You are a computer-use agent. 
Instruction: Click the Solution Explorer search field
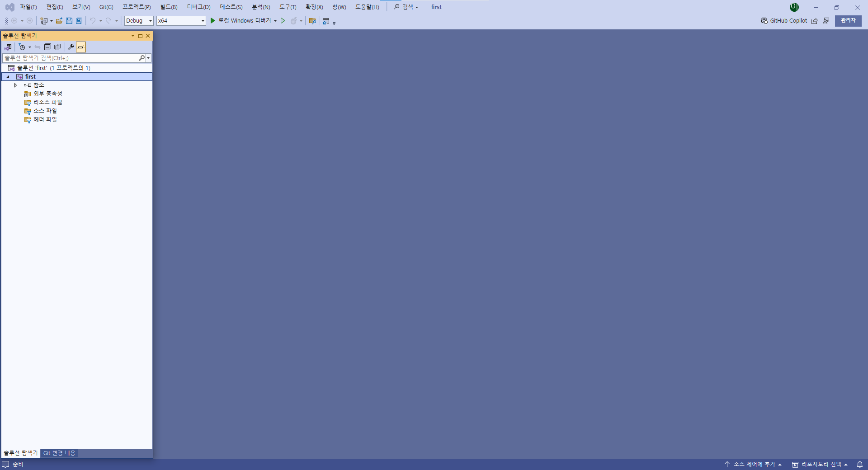tap(70, 58)
